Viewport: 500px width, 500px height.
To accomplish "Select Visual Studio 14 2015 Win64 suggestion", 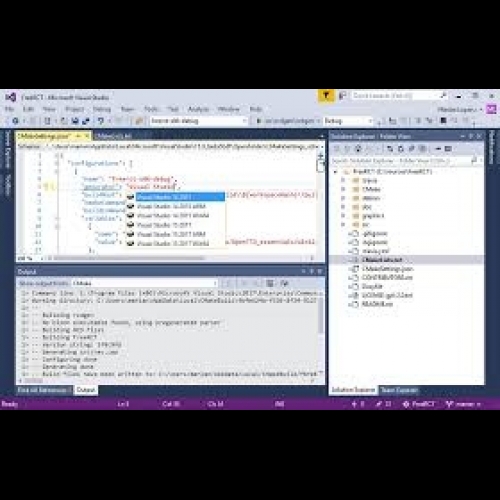I will [x=175, y=216].
